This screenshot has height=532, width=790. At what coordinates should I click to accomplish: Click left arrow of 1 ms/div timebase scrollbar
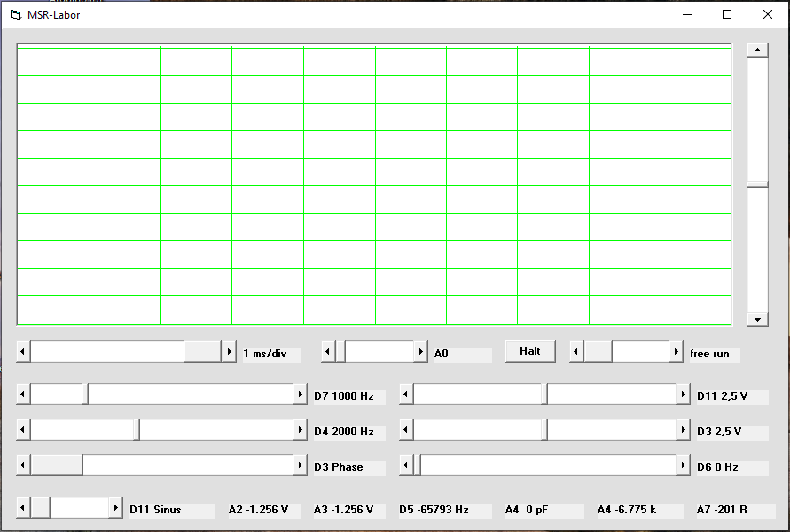[23, 352]
